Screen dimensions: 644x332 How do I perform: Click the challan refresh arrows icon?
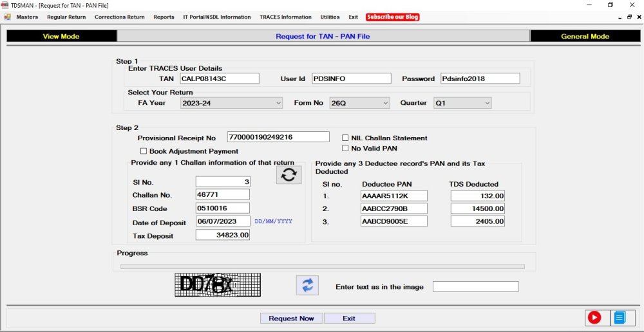pos(289,174)
